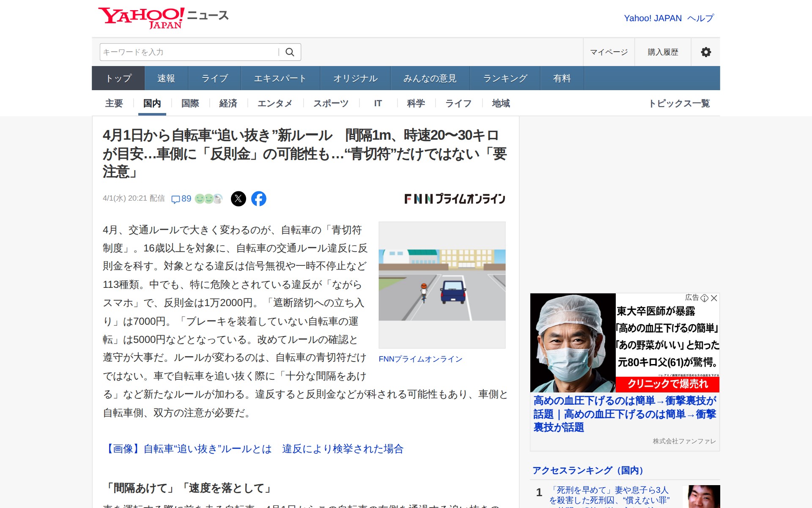Open the 経済 category tab
The image size is (812, 508).
click(x=228, y=103)
